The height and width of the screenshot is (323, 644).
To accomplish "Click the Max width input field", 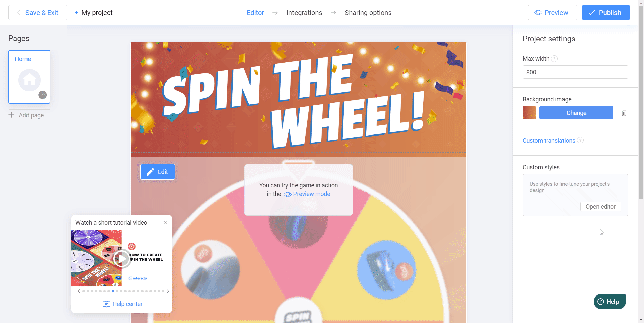I will coord(575,72).
